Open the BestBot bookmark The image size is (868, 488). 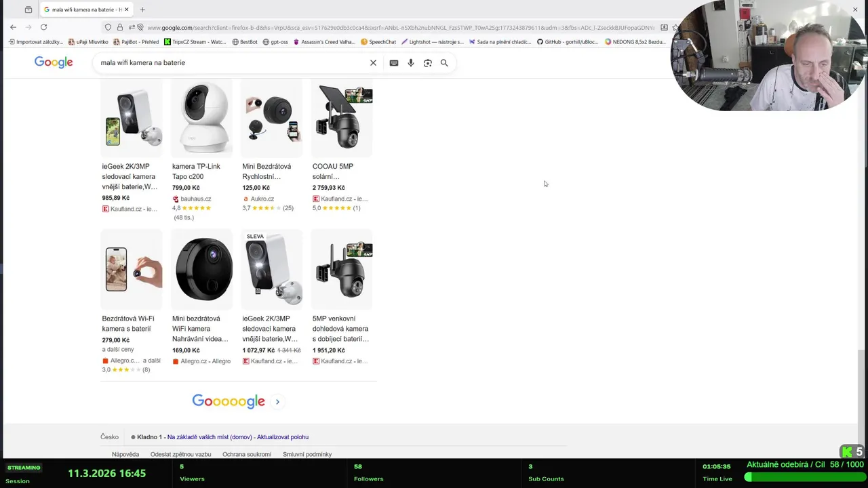tap(245, 42)
